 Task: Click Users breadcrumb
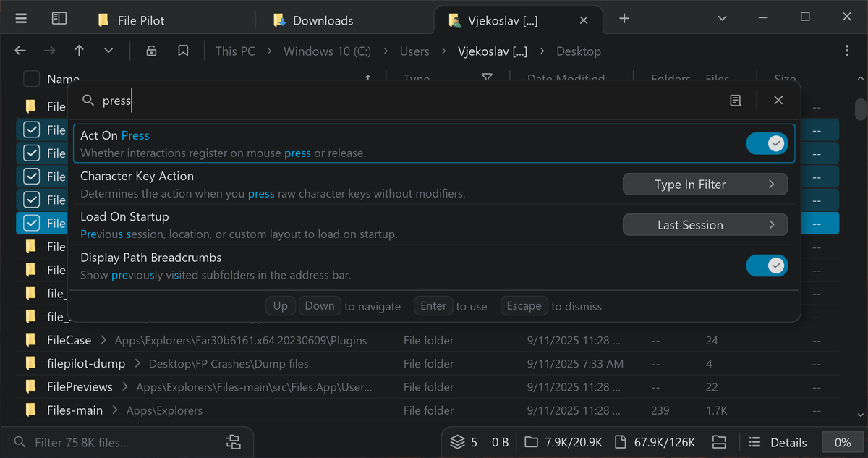click(414, 51)
